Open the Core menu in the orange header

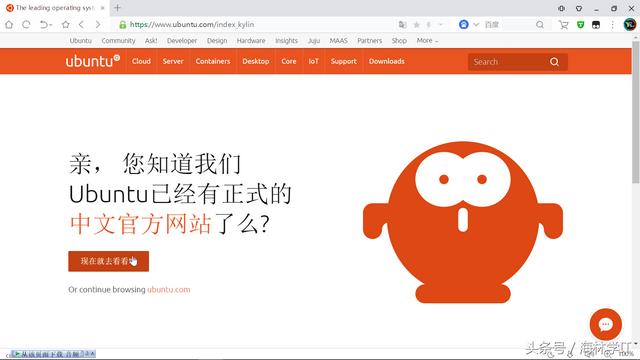point(289,61)
